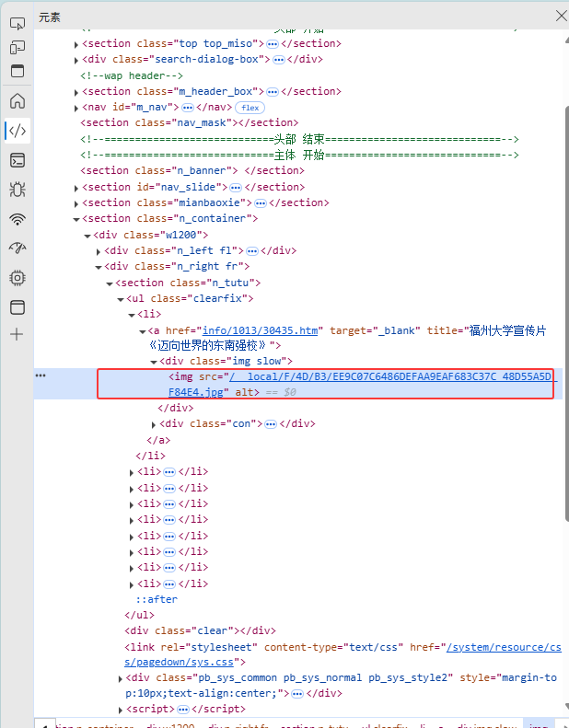Open the info/1013/30435.htm href link
This screenshot has width=569, height=728.
click(261, 330)
